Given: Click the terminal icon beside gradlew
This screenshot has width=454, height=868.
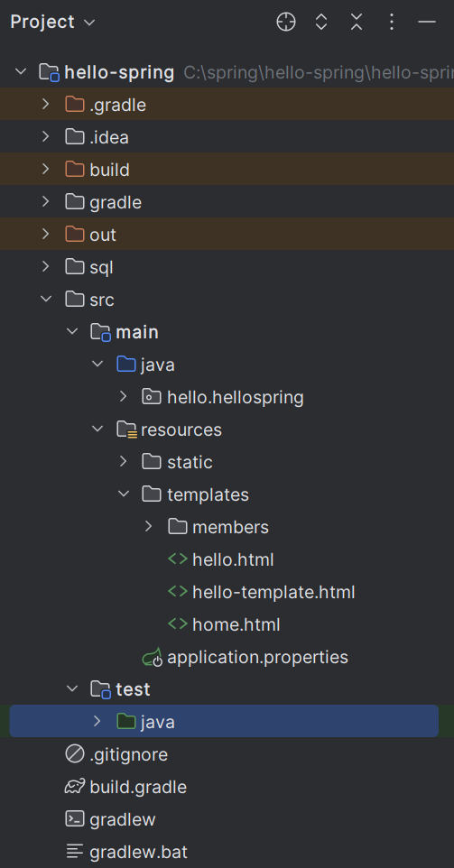Looking at the screenshot, I should coord(75,819).
